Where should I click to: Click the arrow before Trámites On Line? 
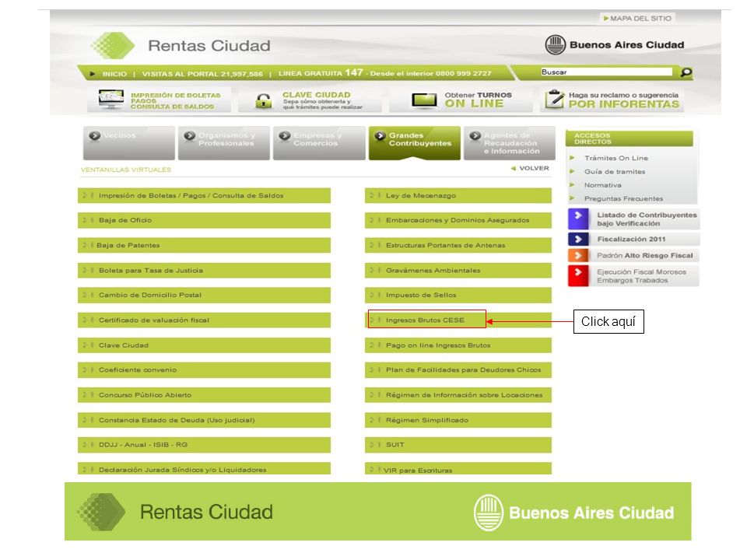click(573, 158)
